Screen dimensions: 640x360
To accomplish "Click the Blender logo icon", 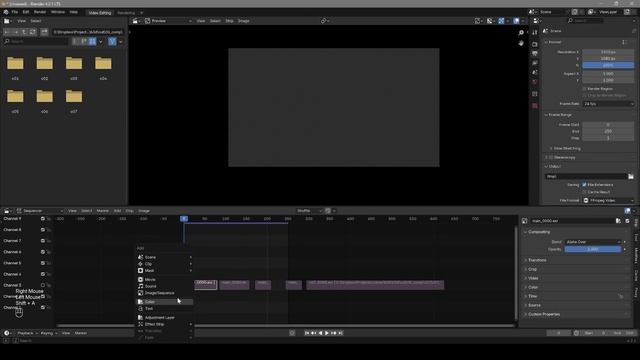I will [6, 12].
